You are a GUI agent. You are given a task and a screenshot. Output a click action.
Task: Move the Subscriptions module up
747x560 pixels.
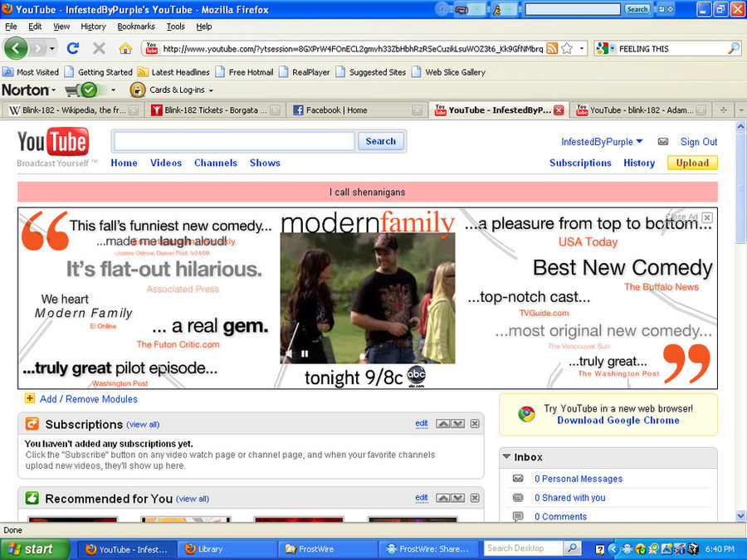(x=442, y=423)
